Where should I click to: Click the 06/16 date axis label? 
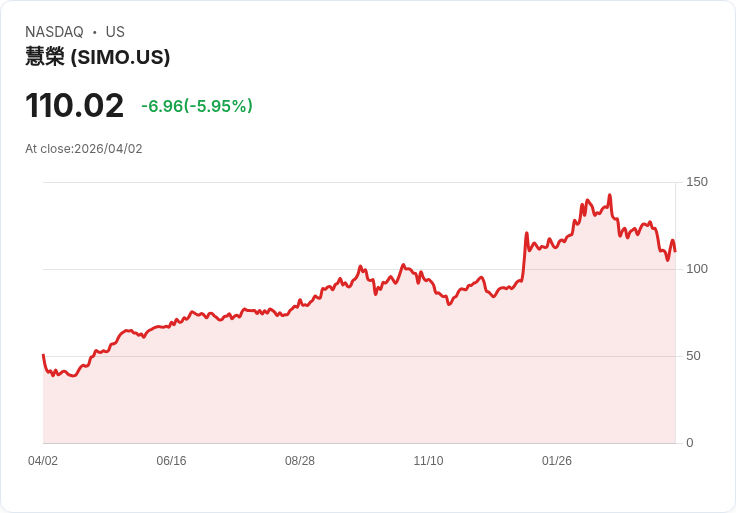coord(171,461)
